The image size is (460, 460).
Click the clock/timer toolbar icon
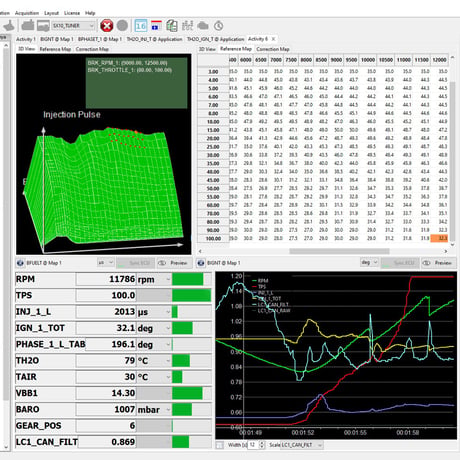click(219, 26)
